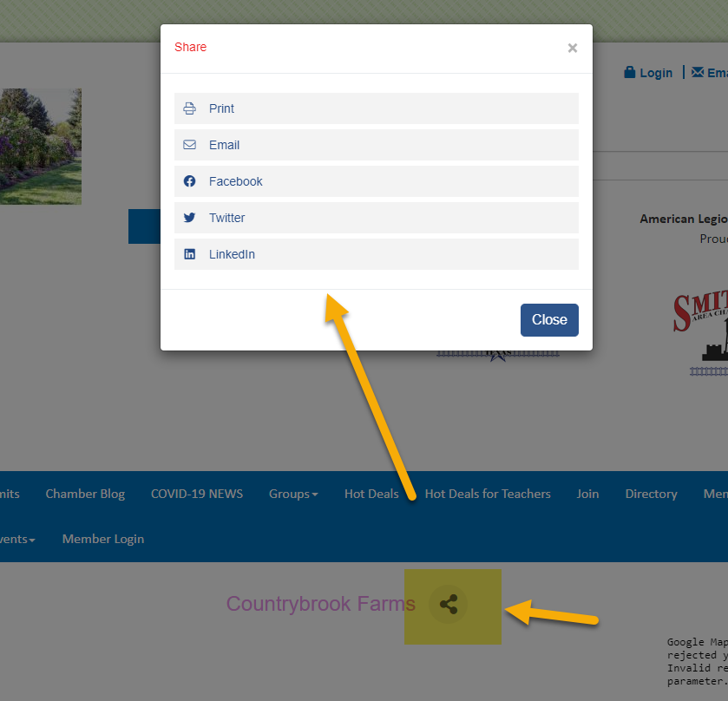Share via the Twitter option
Viewport: 728px width, 701px height.
pyautogui.click(x=377, y=218)
